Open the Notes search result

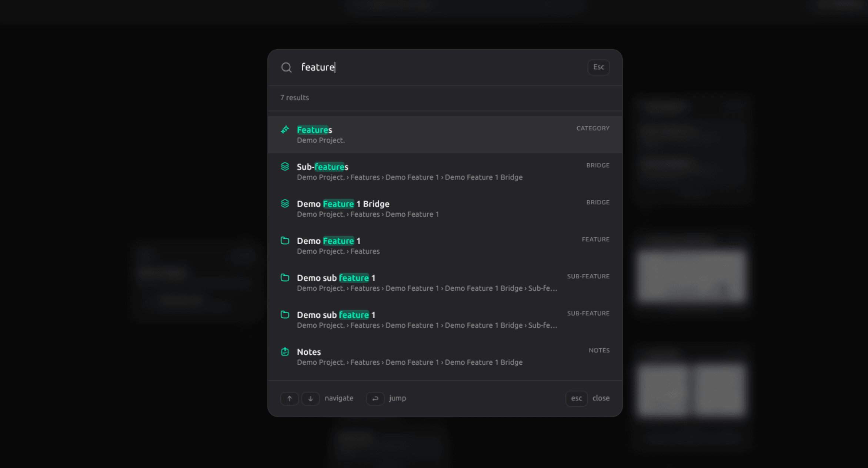445,357
